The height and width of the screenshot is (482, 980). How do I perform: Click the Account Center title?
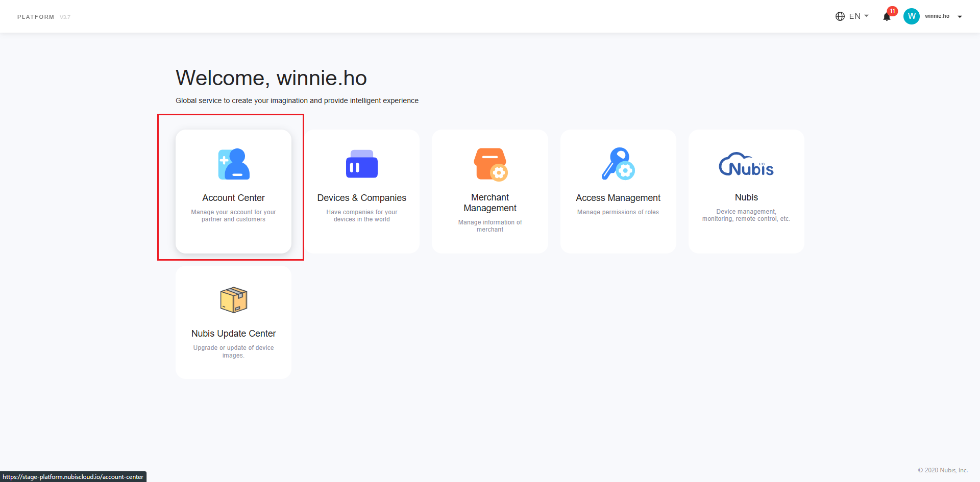pos(233,198)
